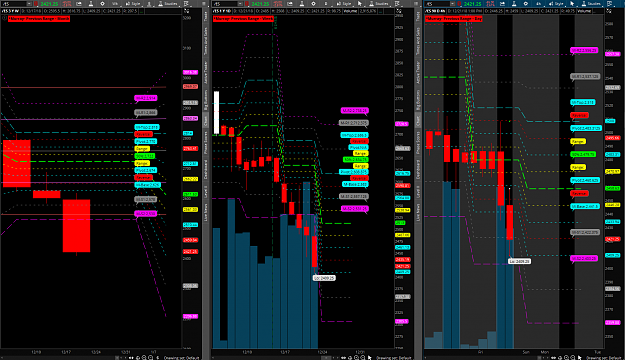
Task: Click red link clip icon in right chart
Action: (459, 4)
